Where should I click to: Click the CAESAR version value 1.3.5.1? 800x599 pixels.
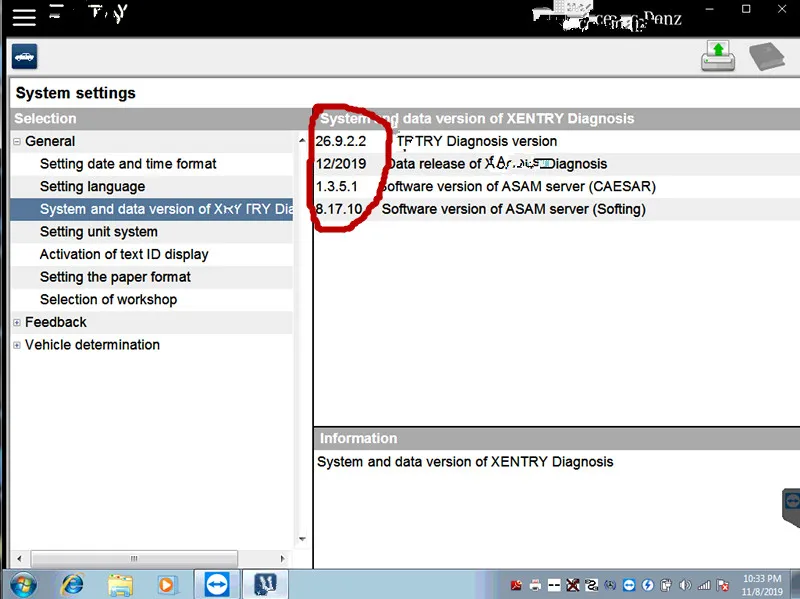coord(337,187)
